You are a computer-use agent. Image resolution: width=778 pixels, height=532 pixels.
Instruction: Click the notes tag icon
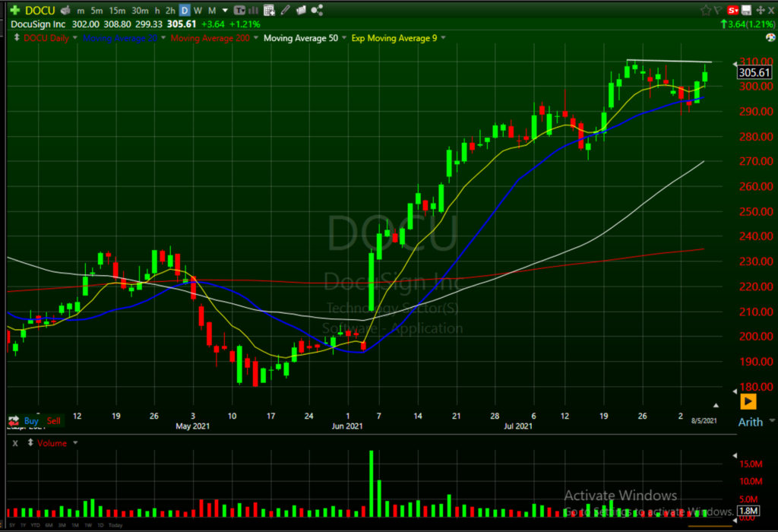(301, 10)
